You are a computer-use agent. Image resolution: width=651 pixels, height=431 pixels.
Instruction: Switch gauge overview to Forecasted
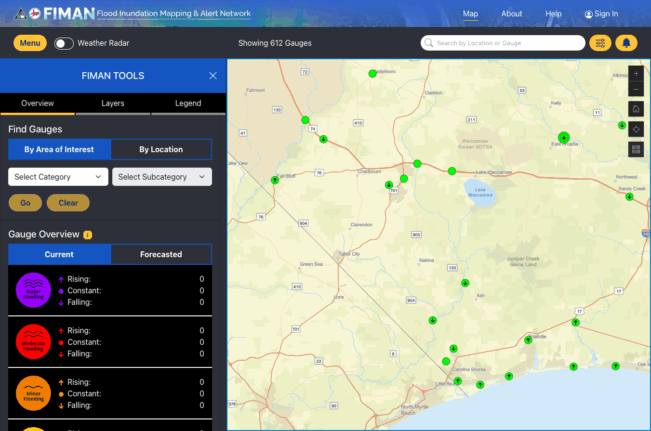pyautogui.click(x=160, y=254)
